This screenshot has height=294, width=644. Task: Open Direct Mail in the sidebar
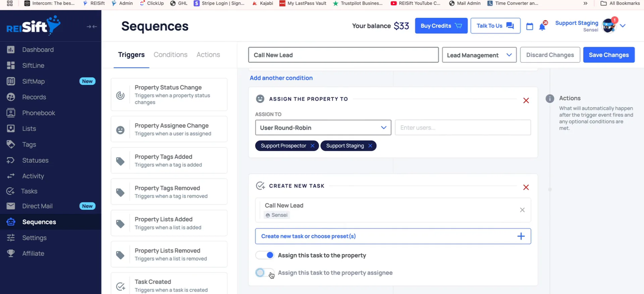tap(37, 206)
